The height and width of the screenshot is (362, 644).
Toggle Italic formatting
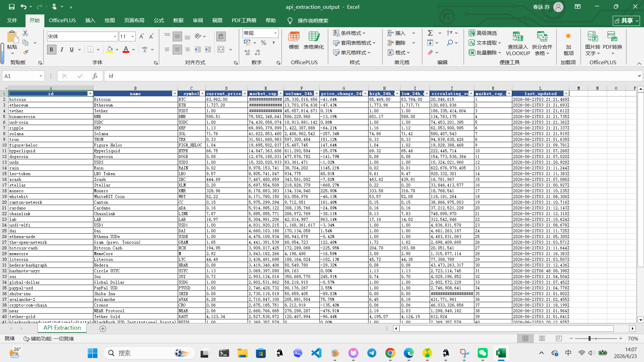62,49
